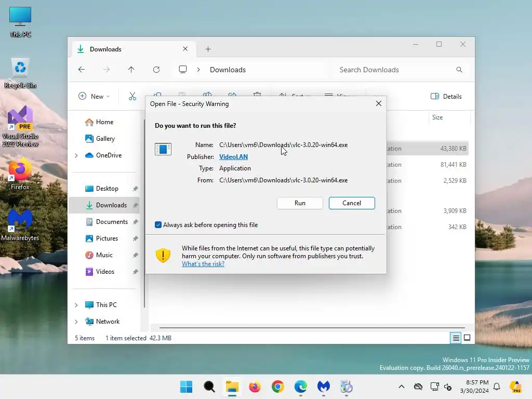Select the file row sized 81,441 KB
The width and height of the screenshot is (532, 399).
428,165
